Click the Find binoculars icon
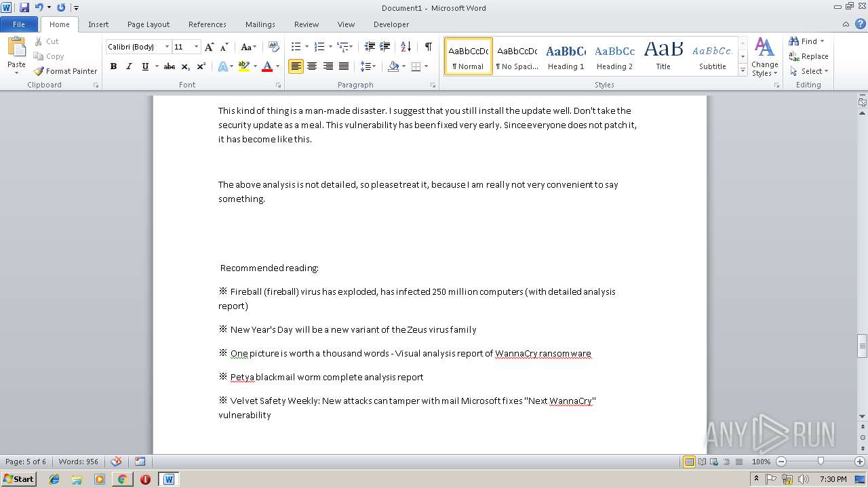The width and height of the screenshot is (868, 488). point(794,41)
